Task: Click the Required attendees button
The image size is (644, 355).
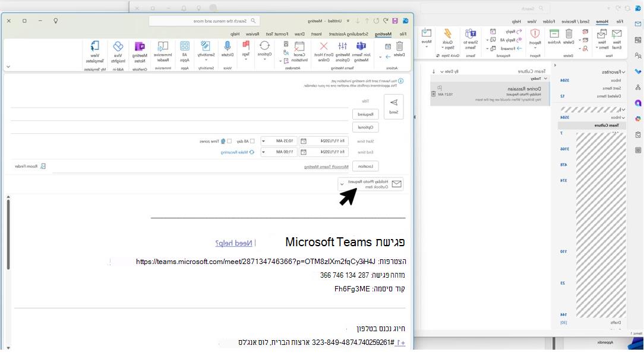Action: tap(365, 114)
